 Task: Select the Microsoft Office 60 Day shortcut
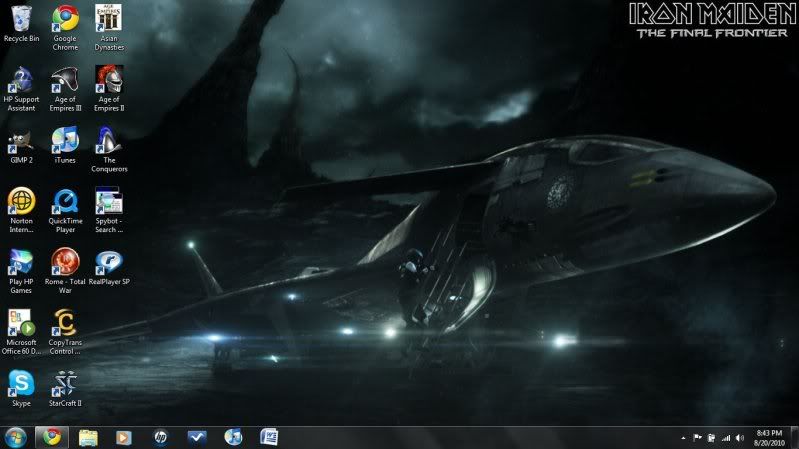click(21, 332)
